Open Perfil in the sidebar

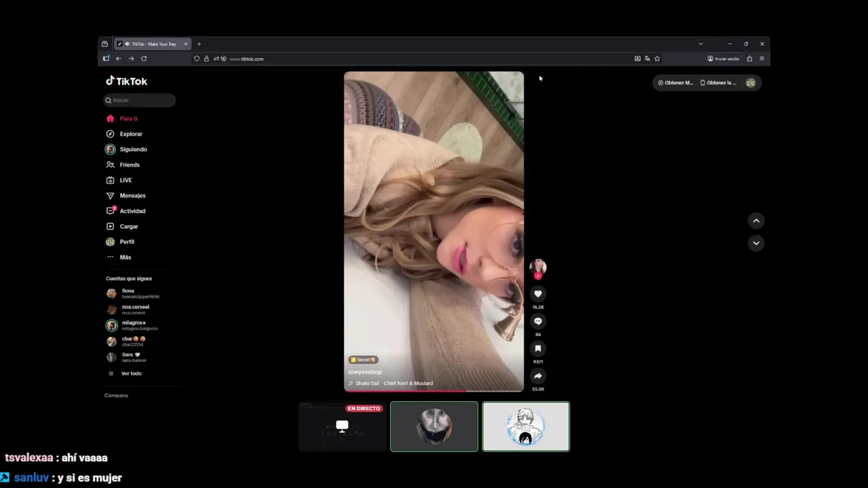(127, 242)
